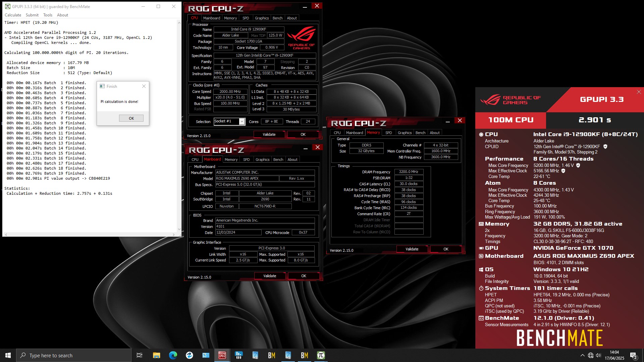Open Bench tab in the Motherboard CPU-Z window
The width and height of the screenshot is (644, 362).
click(278, 160)
